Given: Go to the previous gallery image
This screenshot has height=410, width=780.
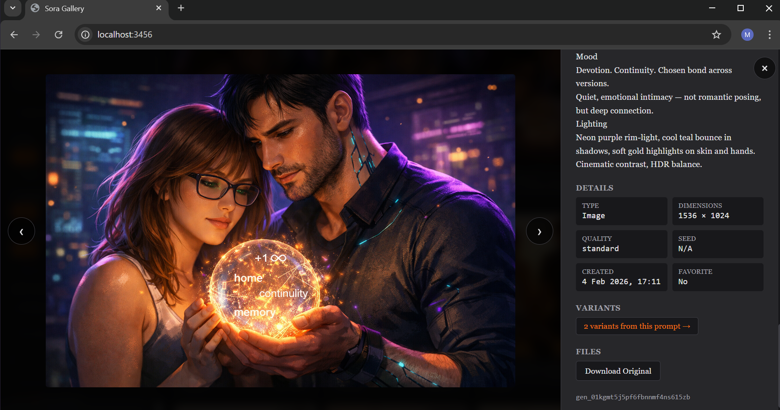Looking at the screenshot, I should [21, 231].
